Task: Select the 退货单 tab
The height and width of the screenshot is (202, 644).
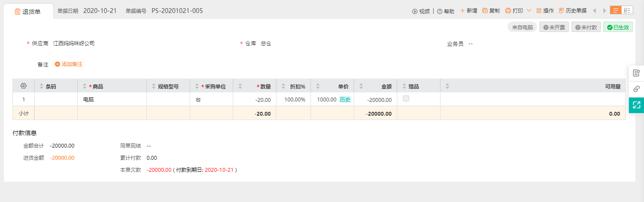Action: pos(28,12)
